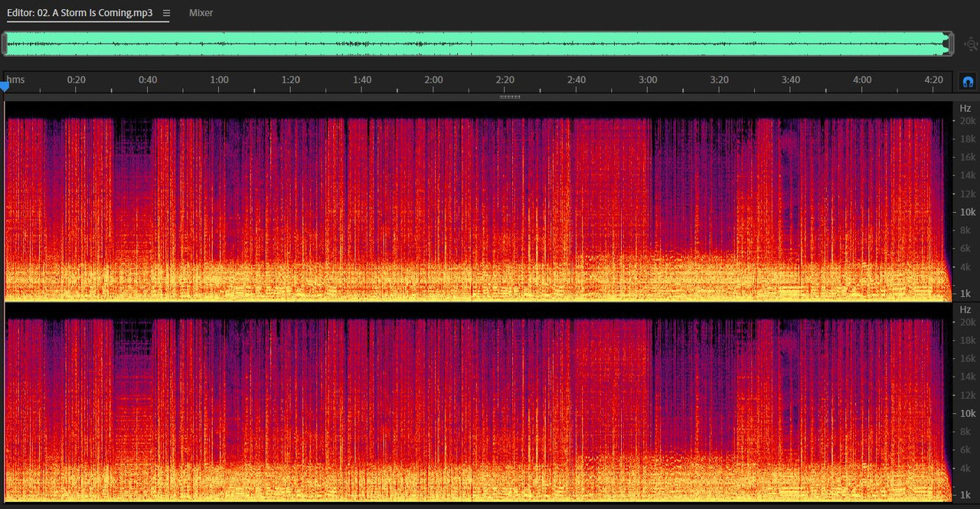The width and height of the screenshot is (980, 509).
Task: Open the Editor panel menu icon
Action: [x=166, y=13]
